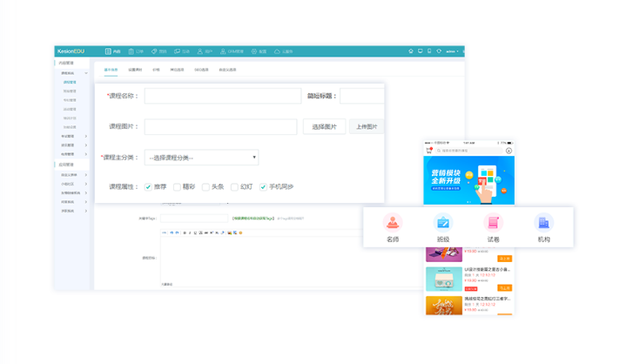This screenshot has height=364, width=619.
Task: Open the 机构 institution icon
Action: pyautogui.click(x=544, y=223)
